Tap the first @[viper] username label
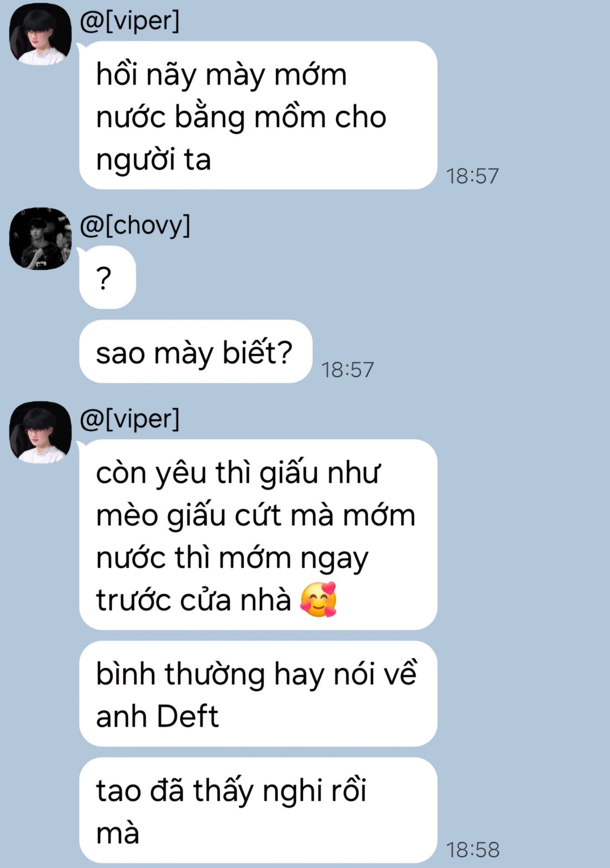 pyautogui.click(x=130, y=21)
